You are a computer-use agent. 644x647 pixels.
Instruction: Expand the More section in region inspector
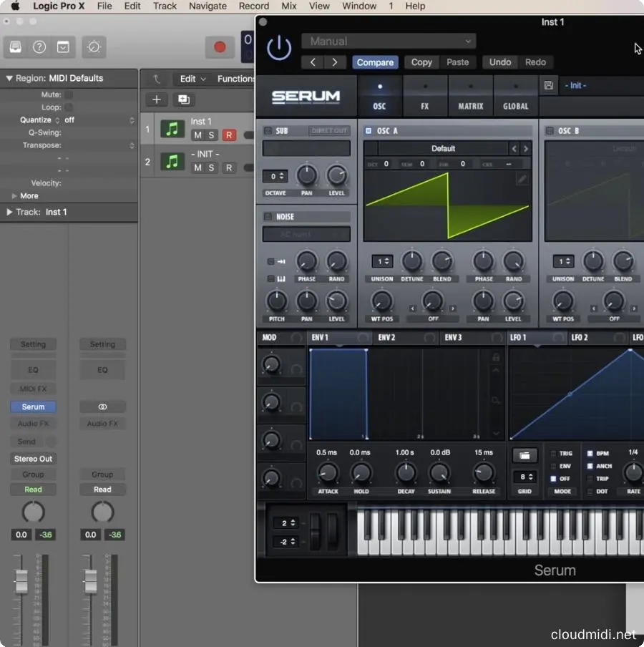[31, 195]
